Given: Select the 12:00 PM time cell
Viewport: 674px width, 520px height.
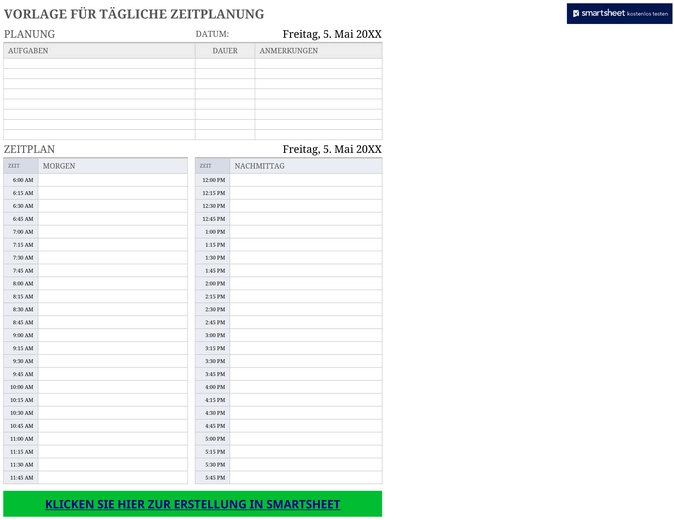Looking at the screenshot, I should [x=212, y=180].
